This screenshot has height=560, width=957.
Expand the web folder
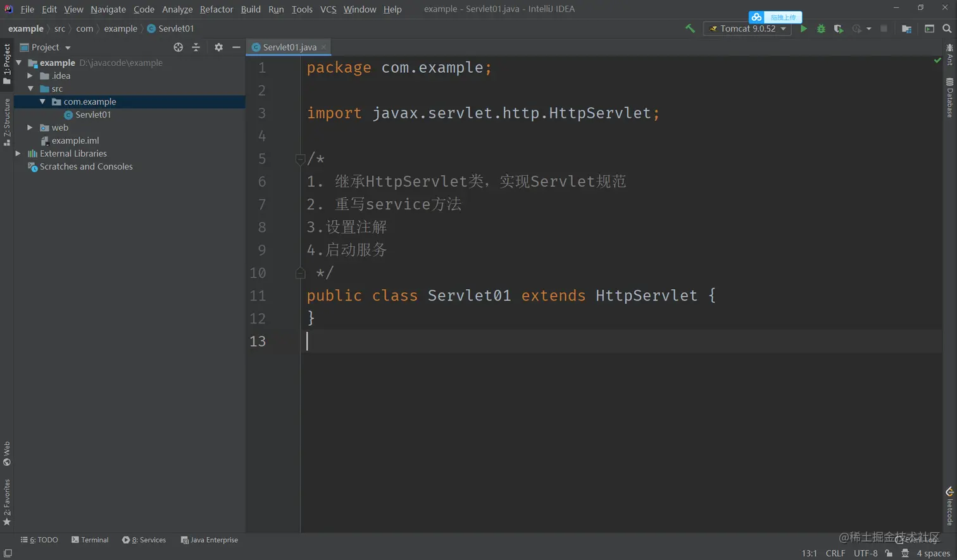point(30,128)
